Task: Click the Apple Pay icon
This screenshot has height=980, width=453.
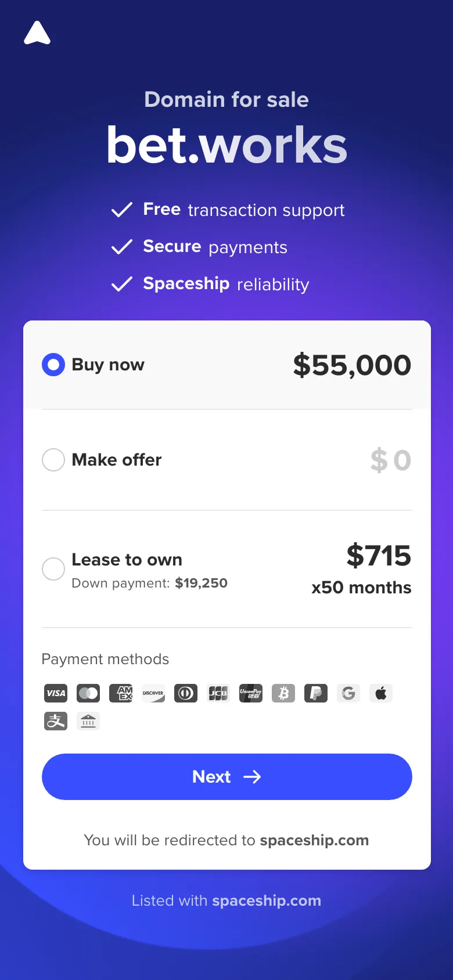Action: click(381, 693)
